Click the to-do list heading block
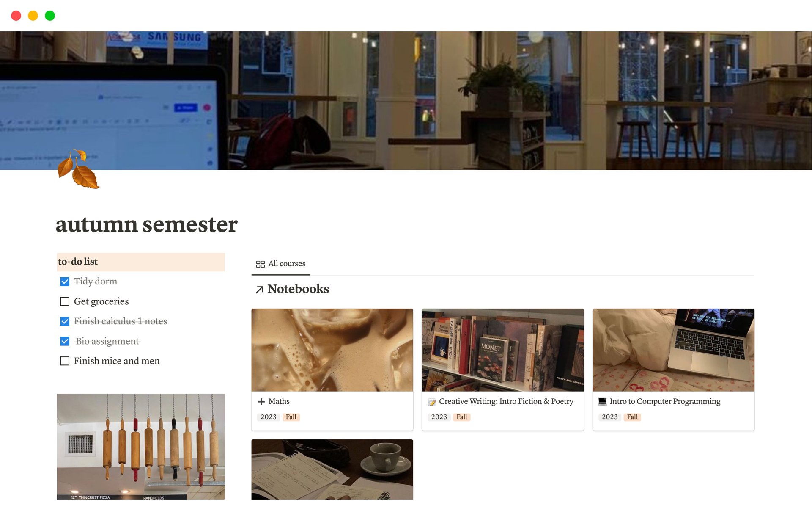The width and height of the screenshot is (812, 508). tap(141, 262)
